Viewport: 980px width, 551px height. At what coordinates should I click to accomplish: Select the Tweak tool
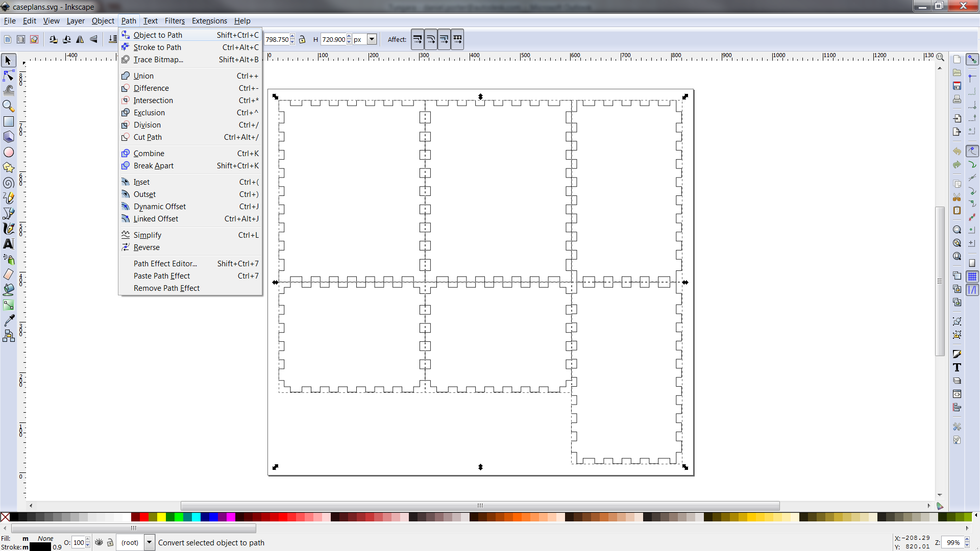[8, 91]
